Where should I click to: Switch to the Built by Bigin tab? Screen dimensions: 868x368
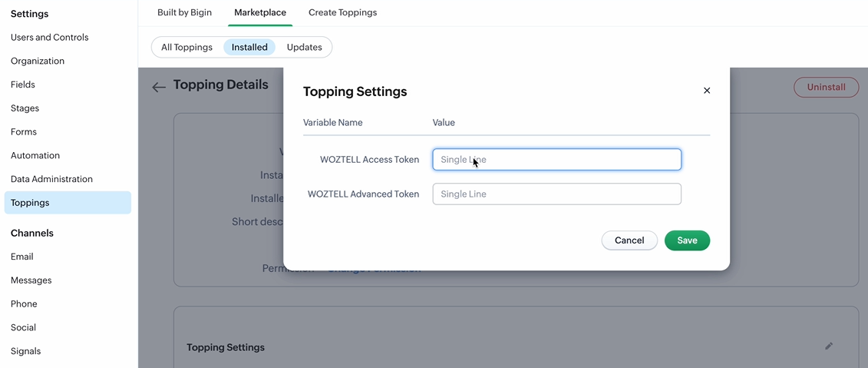[x=184, y=12]
